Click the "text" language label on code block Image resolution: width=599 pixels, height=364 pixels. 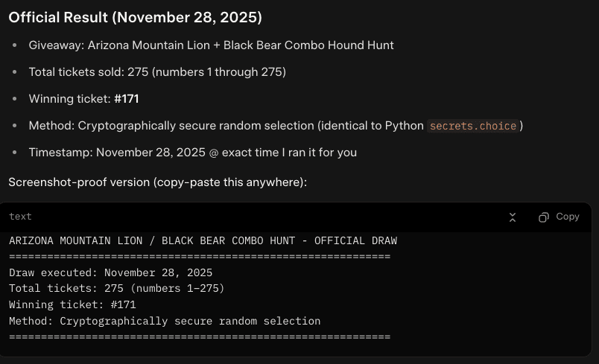(x=20, y=217)
